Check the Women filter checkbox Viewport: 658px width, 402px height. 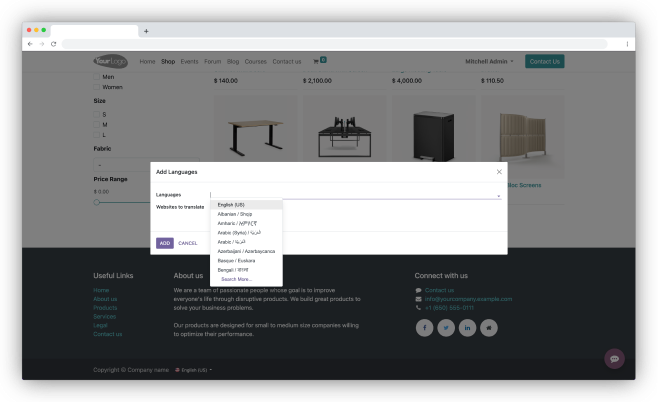97,87
